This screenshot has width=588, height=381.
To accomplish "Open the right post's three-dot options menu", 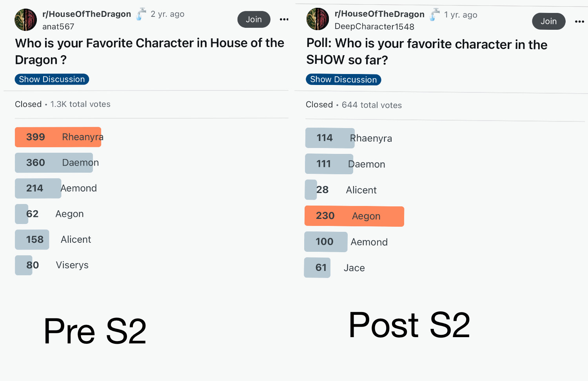I will [x=579, y=22].
